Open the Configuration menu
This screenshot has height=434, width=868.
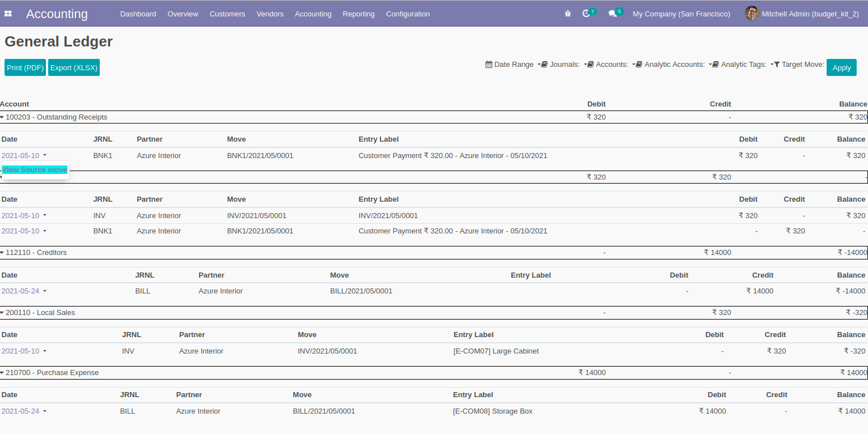(408, 14)
